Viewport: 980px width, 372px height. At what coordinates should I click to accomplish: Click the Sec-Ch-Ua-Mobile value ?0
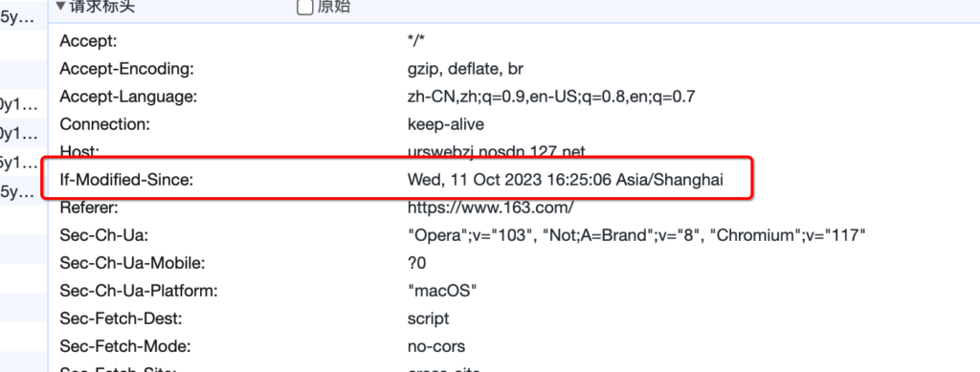[416, 263]
